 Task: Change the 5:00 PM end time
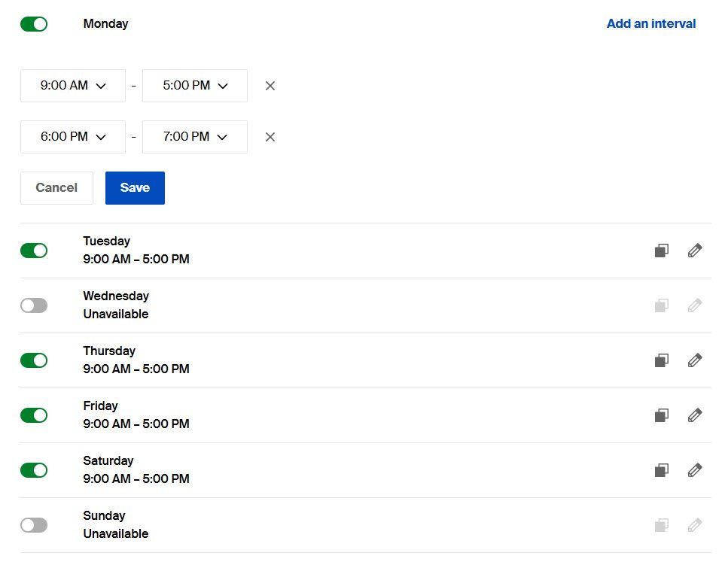click(x=194, y=85)
